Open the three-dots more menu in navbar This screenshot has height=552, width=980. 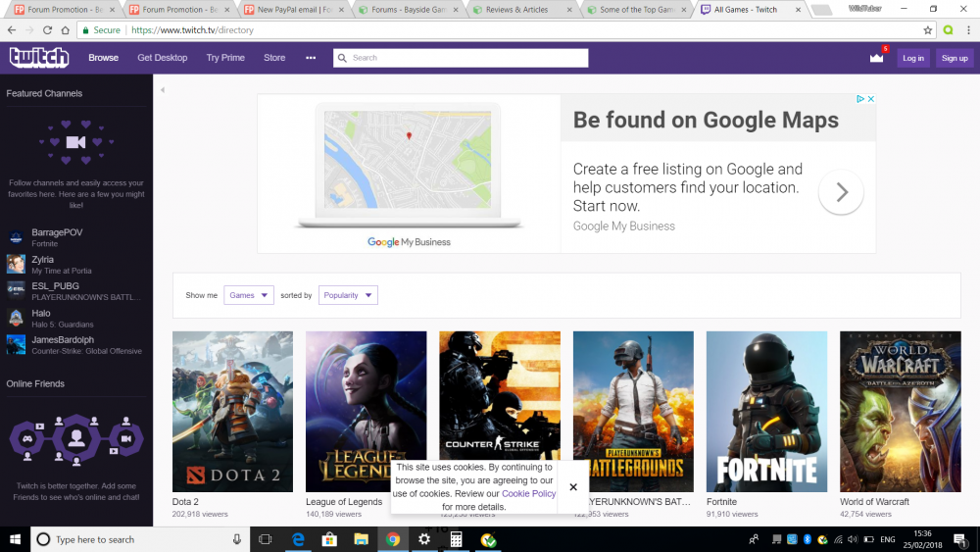click(311, 58)
